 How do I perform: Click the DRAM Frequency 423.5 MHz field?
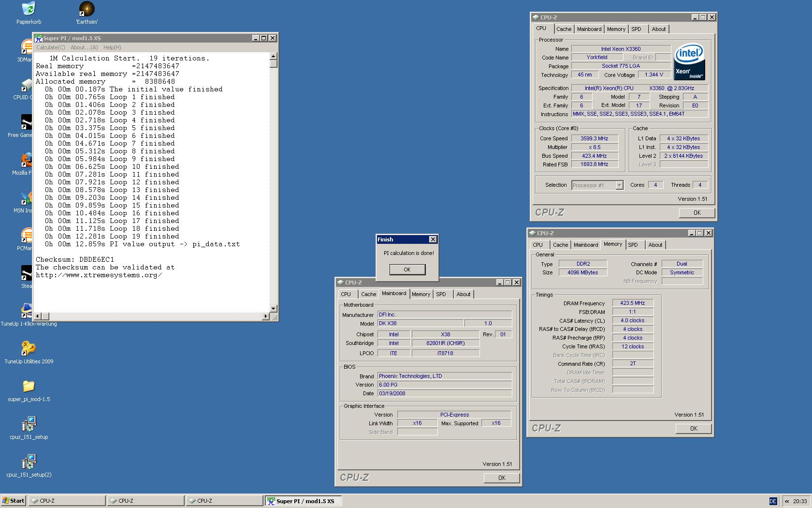pyautogui.click(x=633, y=303)
